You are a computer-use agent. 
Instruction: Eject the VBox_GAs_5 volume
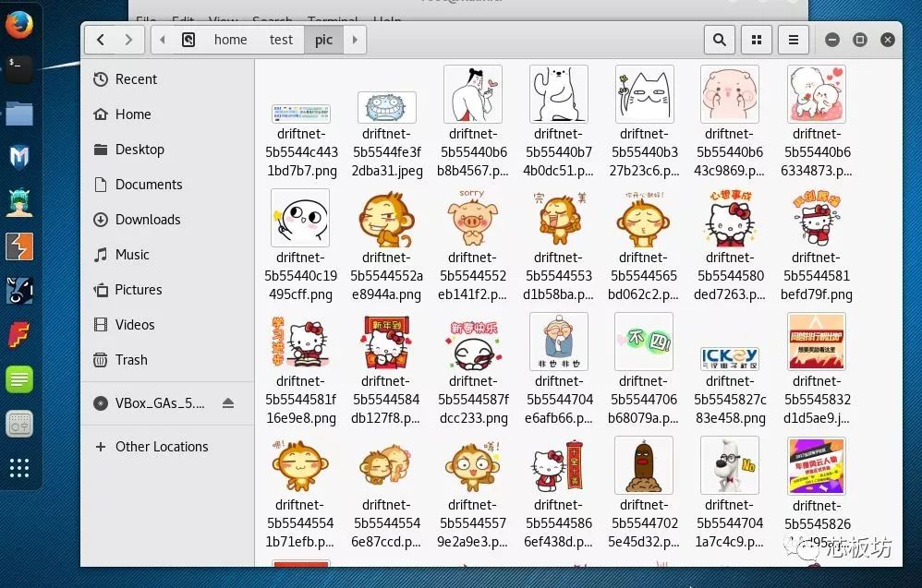[x=228, y=403]
